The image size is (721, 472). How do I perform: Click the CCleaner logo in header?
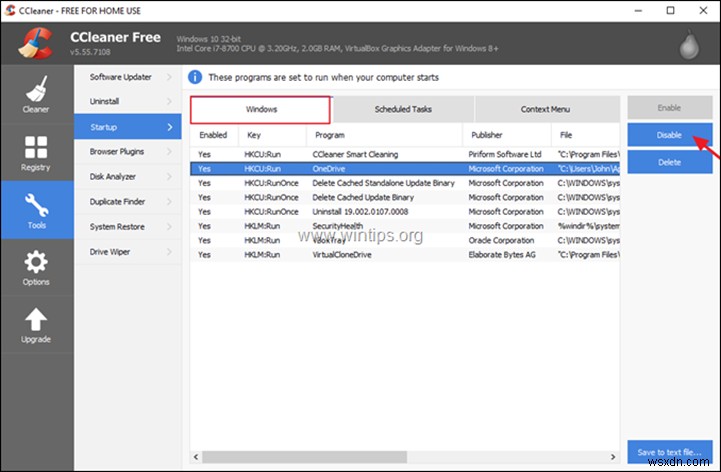point(35,43)
